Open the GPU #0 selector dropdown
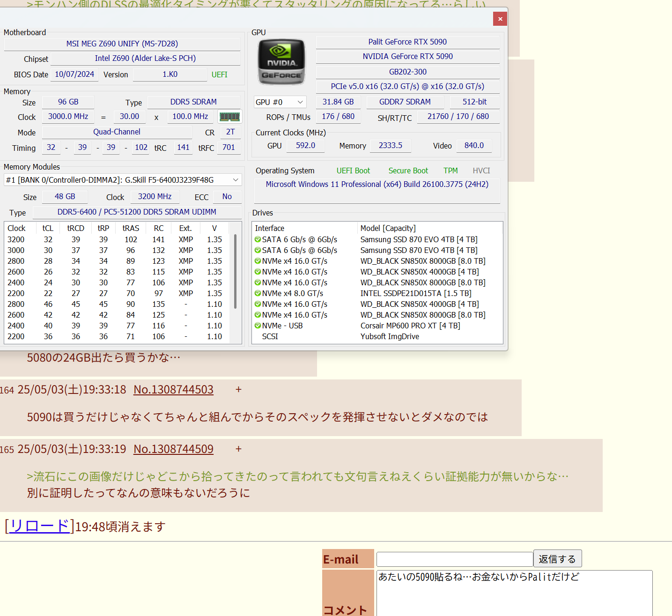The image size is (672, 616). click(280, 102)
